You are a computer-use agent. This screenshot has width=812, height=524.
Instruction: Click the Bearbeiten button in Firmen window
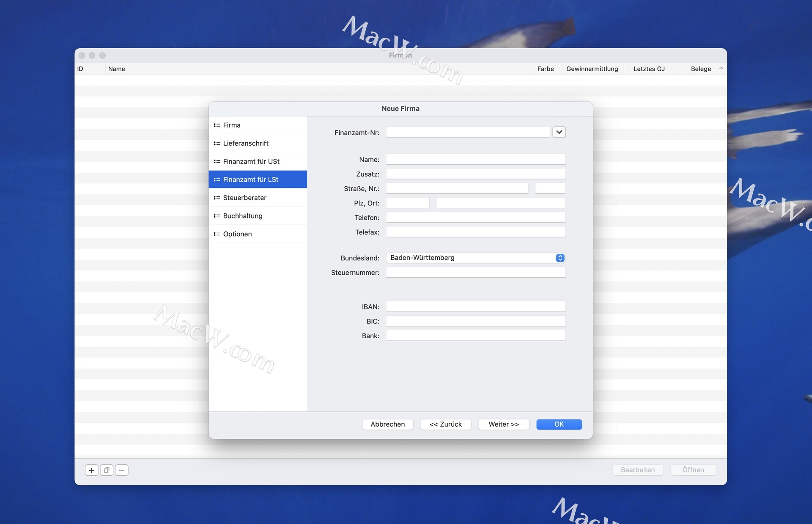[638, 470]
